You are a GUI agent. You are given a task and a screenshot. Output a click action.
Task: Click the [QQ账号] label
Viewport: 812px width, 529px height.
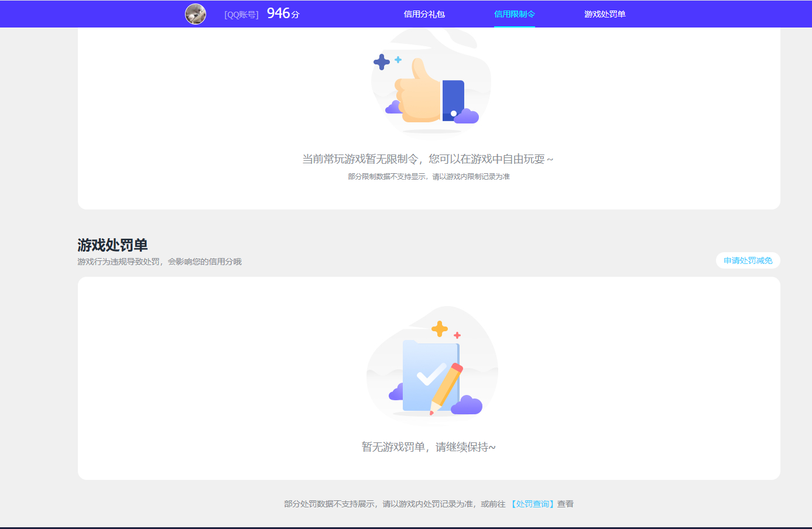(x=241, y=15)
